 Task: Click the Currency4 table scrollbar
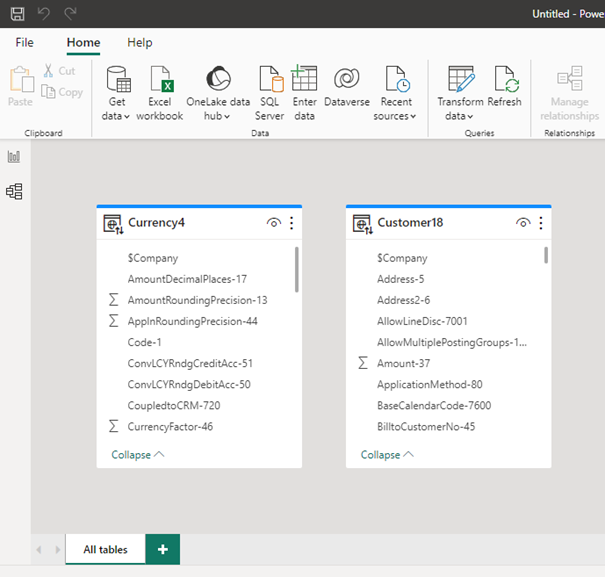pyautogui.click(x=296, y=269)
